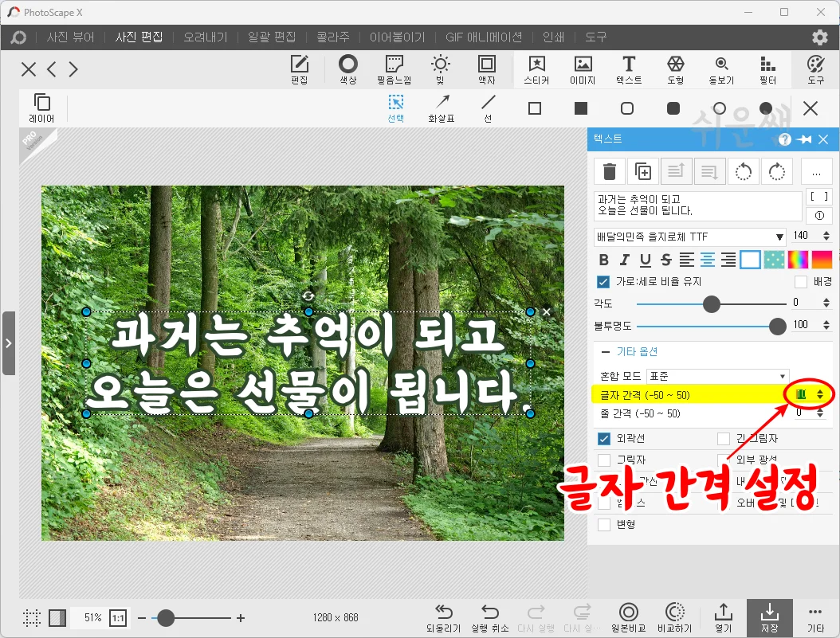Click the 저장 (Save) button
The width and height of the screenshot is (840, 638).
(x=768, y=617)
